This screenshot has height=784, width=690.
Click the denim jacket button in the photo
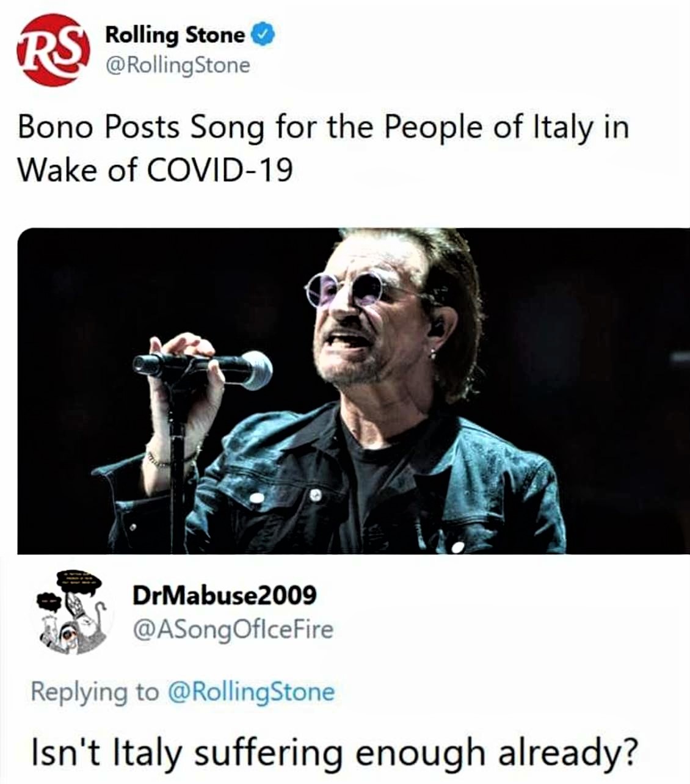click(x=316, y=495)
